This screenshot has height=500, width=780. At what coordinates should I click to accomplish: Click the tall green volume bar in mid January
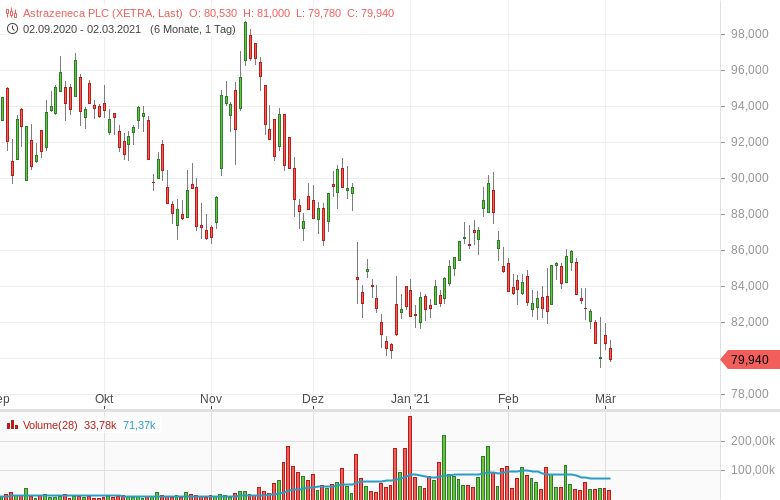pos(444,468)
